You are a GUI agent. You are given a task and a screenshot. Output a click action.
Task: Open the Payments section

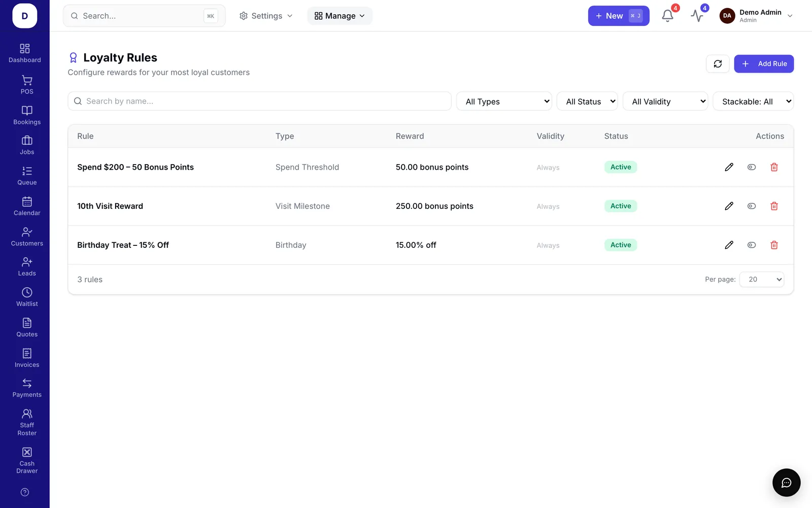(x=27, y=388)
